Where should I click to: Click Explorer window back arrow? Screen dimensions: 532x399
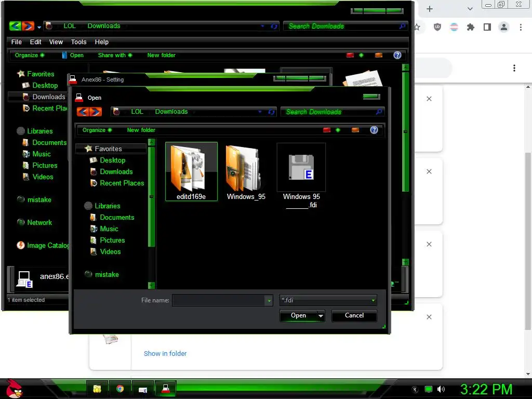point(15,26)
